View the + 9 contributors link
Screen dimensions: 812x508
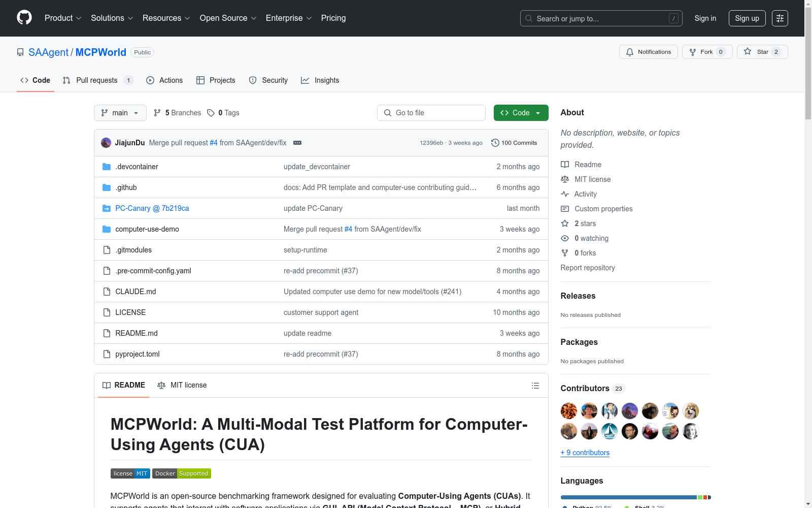coord(585,453)
